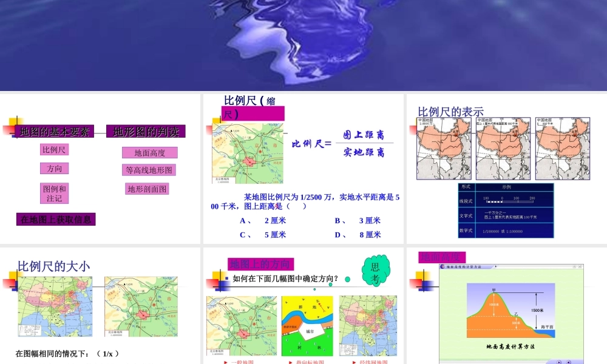Click the 比例尺 pink label box
This screenshot has height=364, width=607.
point(54,150)
